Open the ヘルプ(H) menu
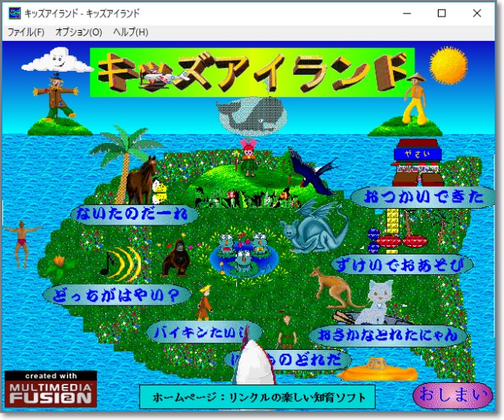Screen dimensions: 504x420 coord(130,32)
